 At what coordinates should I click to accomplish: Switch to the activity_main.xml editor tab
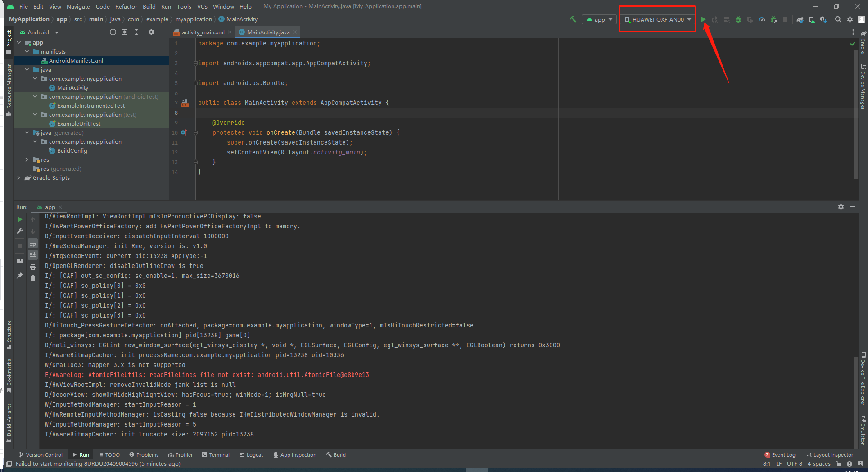203,32
